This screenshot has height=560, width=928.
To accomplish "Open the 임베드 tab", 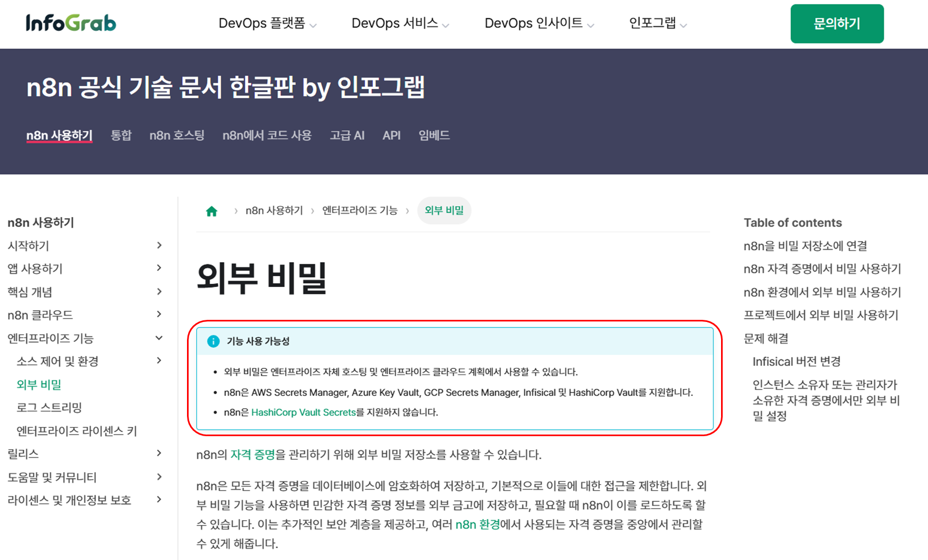I will point(434,136).
